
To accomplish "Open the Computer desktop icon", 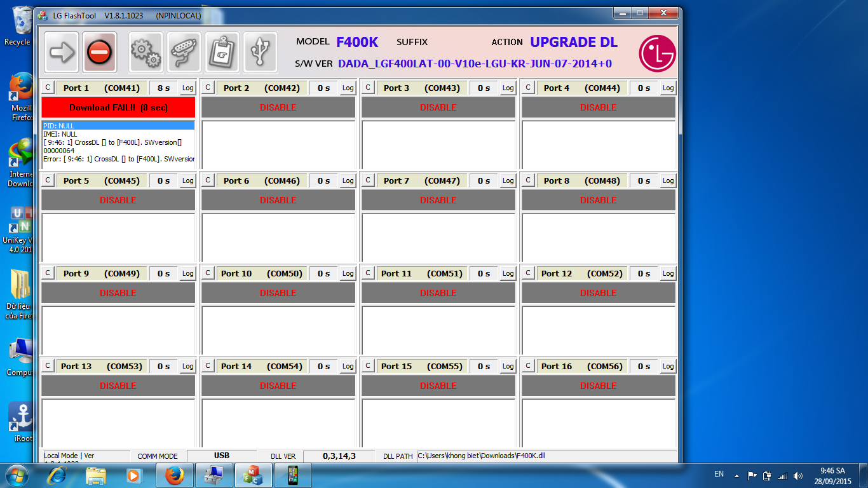I will 20,357.
